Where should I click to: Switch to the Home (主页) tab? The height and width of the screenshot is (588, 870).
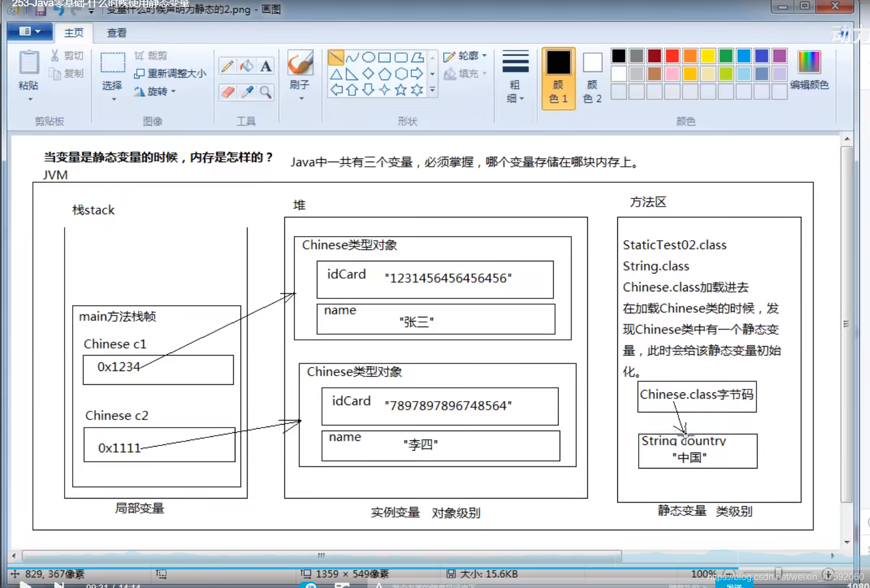pyautogui.click(x=74, y=33)
